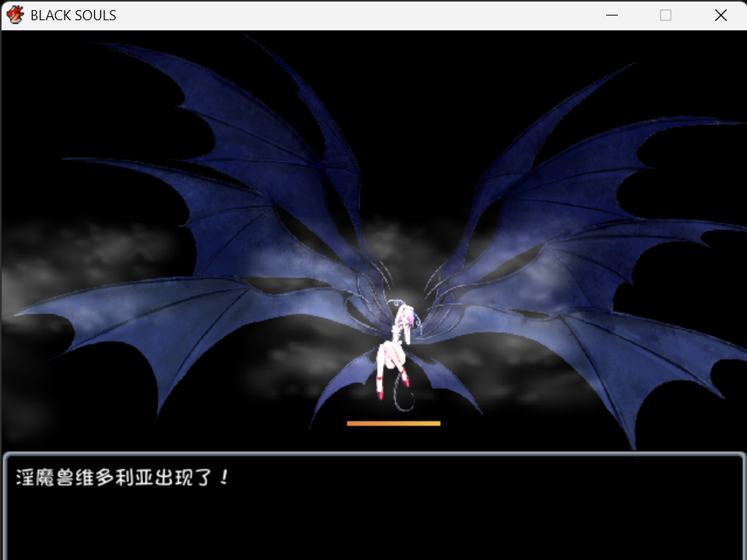Click the battle message text 淫魔兽维多利亚出现了
The height and width of the screenshot is (560, 747).
[x=114, y=477]
